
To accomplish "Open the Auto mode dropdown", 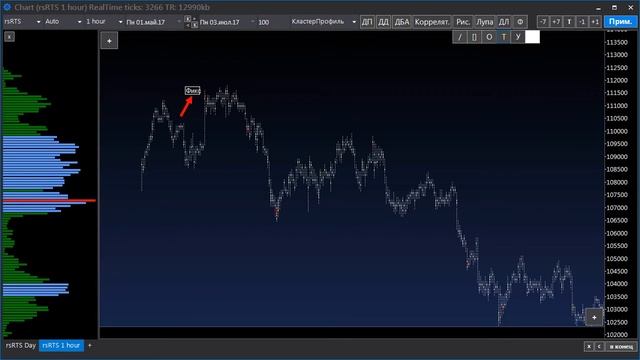I will pyautogui.click(x=63, y=22).
